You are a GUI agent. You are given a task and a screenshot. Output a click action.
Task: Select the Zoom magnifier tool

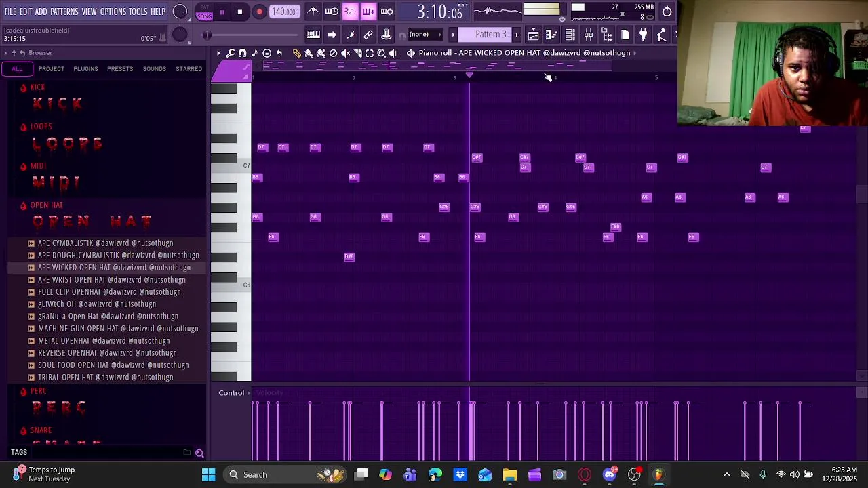point(381,53)
